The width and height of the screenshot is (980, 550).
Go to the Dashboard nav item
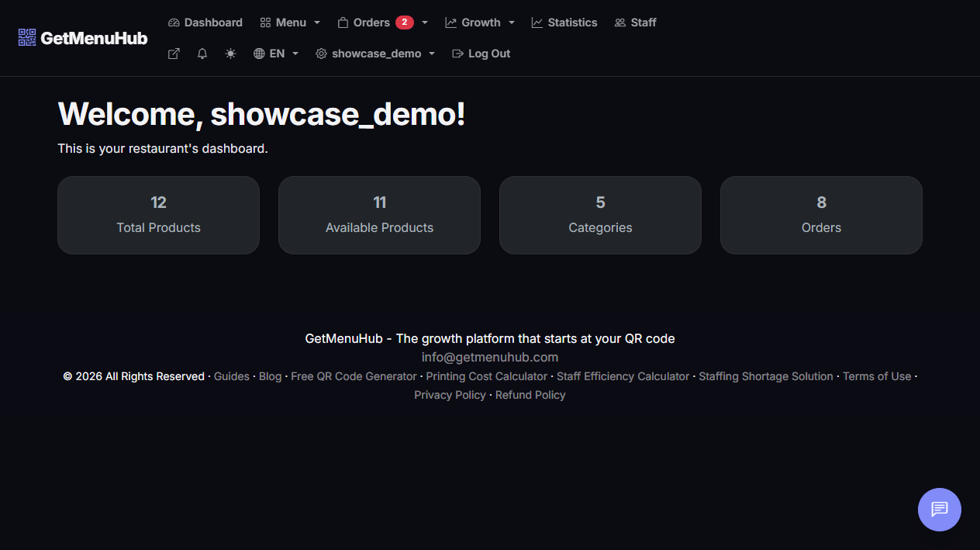coord(205,22)
